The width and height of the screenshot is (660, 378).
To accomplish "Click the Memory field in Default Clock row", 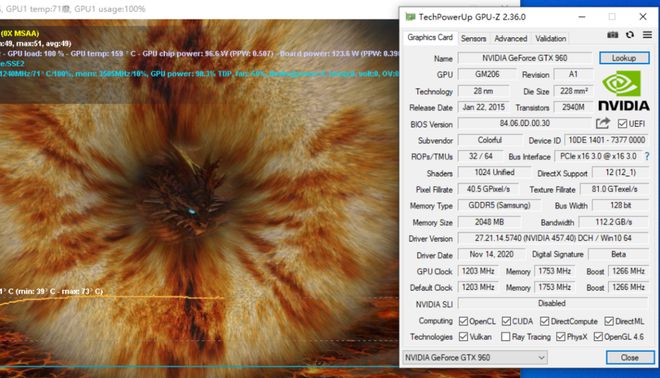I will click(x=555, y=287).
